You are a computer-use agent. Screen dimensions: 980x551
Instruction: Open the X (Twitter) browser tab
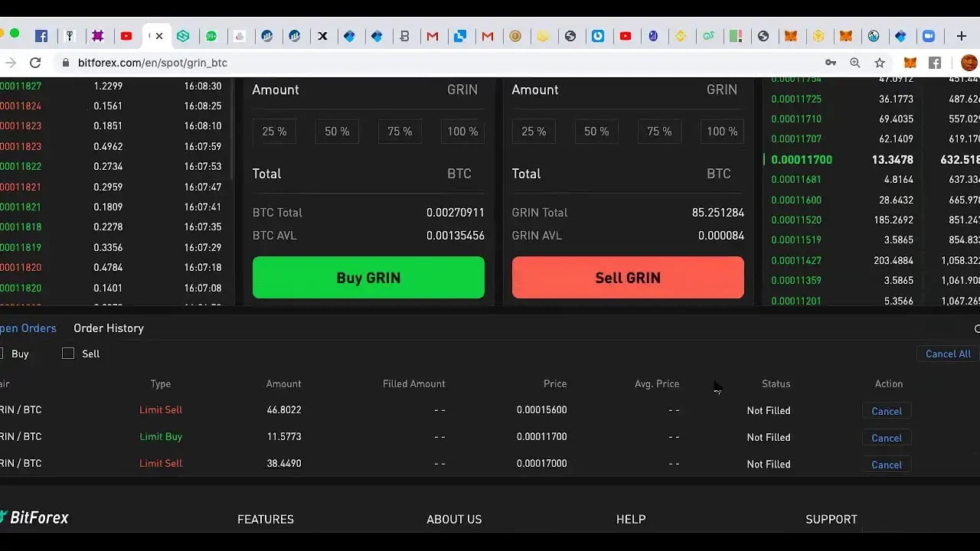click(322, 36)
